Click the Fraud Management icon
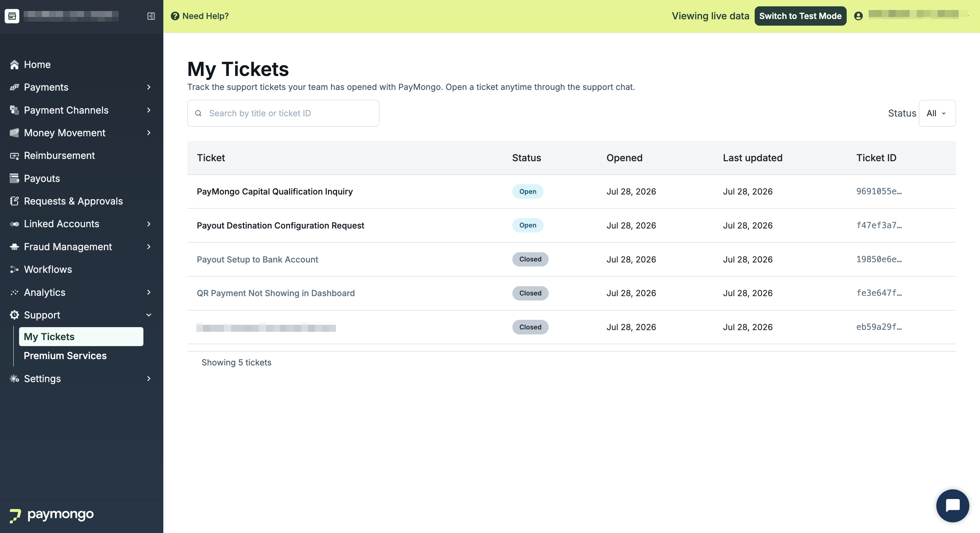 click(x=14, y=247)
